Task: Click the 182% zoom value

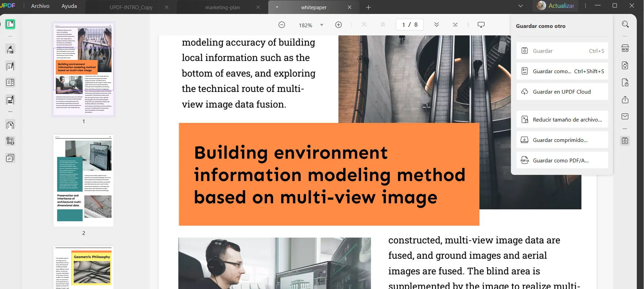Action: coord(305,25)
